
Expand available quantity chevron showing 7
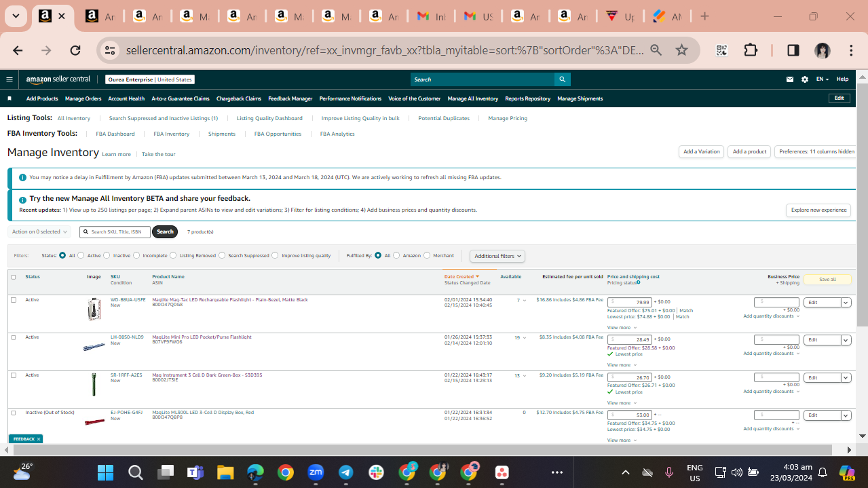524,301
